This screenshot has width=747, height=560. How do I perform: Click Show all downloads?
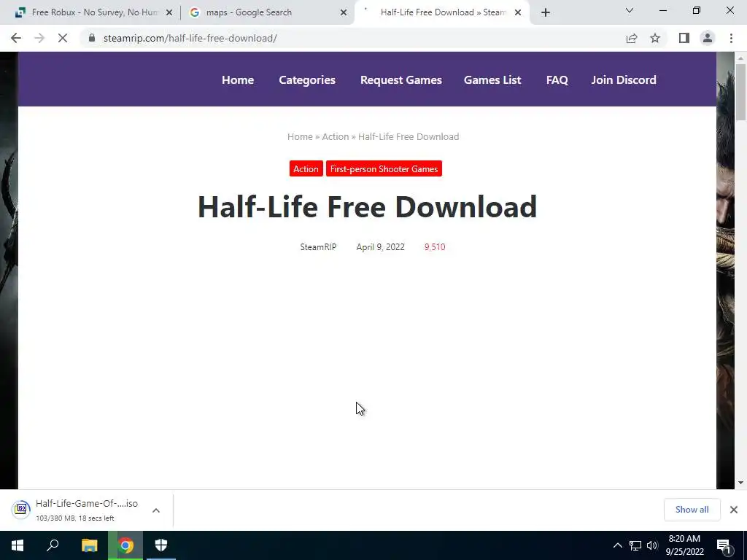click(x=692, y=510)
